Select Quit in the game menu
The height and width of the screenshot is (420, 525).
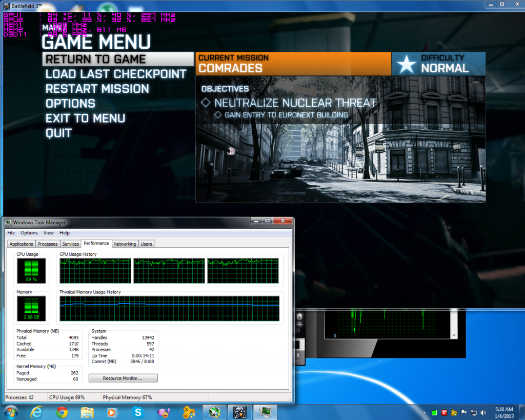click(58, 133)
